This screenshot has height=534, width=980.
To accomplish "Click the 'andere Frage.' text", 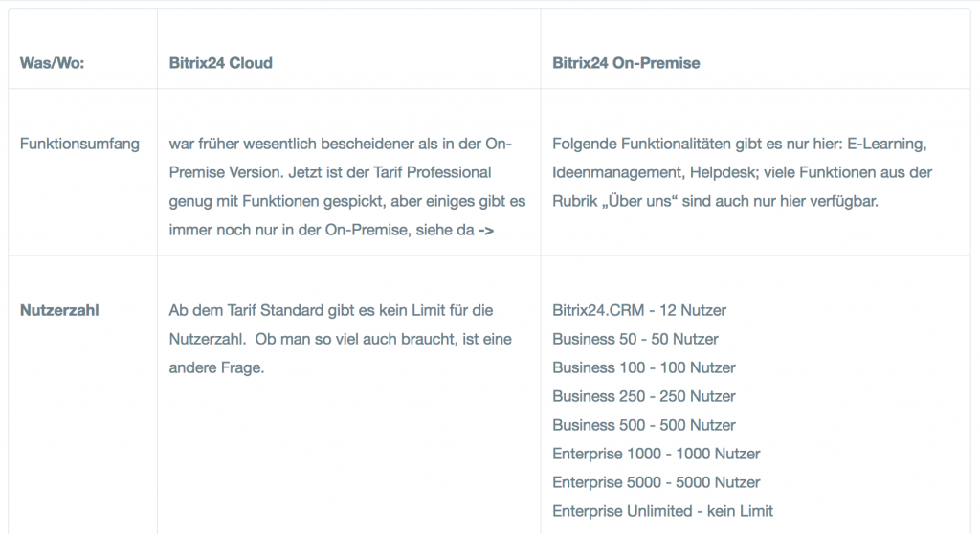I will pyautogui.click(x=216, y=368).
